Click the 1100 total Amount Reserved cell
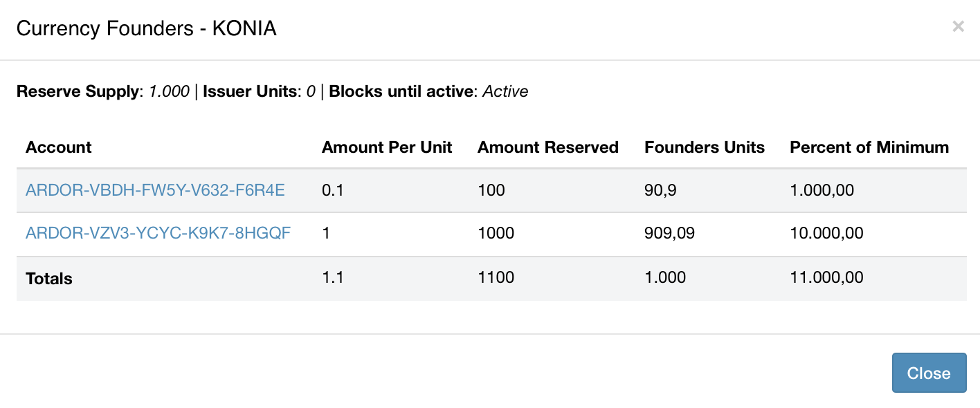Viewport: 980px width, 408px height. (x=496, y=278)
